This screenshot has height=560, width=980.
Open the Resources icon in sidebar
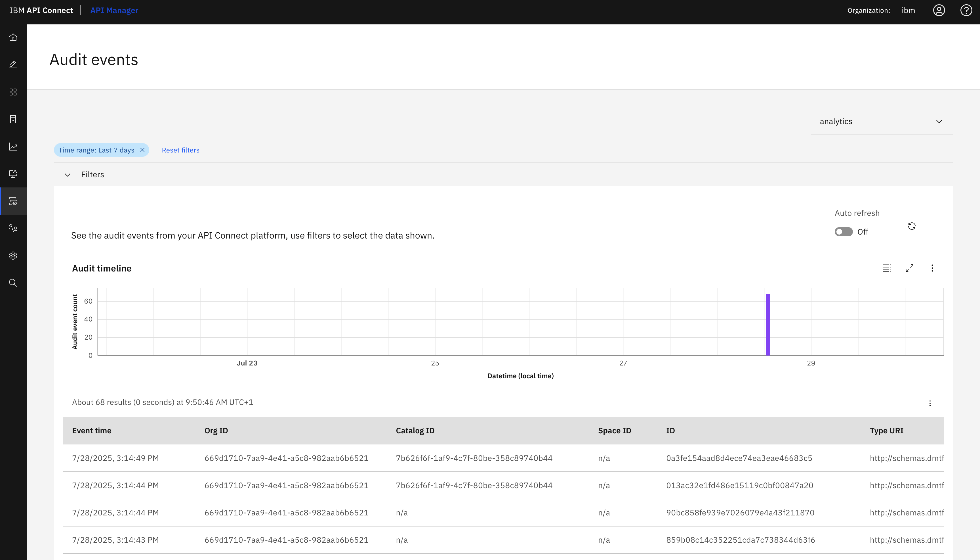click(x=13, y=119)
